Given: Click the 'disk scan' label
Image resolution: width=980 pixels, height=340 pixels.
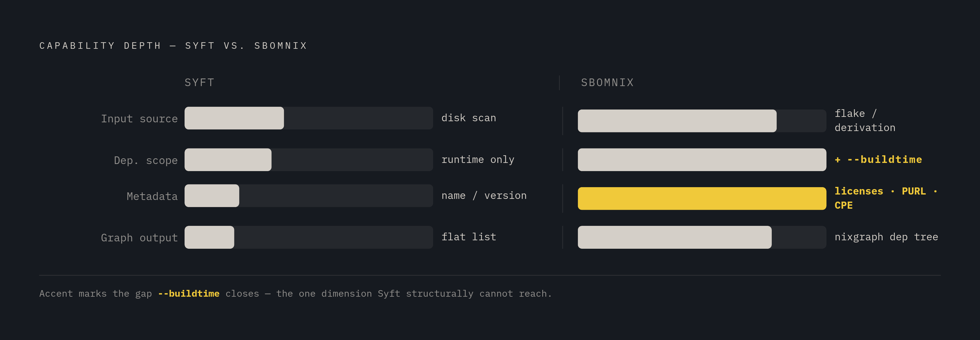Looking at the screenshot, I should pos(469,118).
